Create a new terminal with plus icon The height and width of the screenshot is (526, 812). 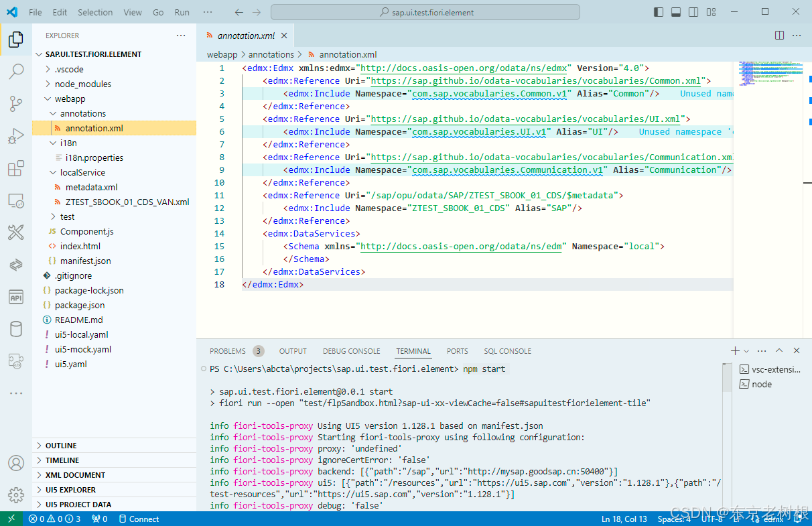pyautogui.click(x=735, y=350)
